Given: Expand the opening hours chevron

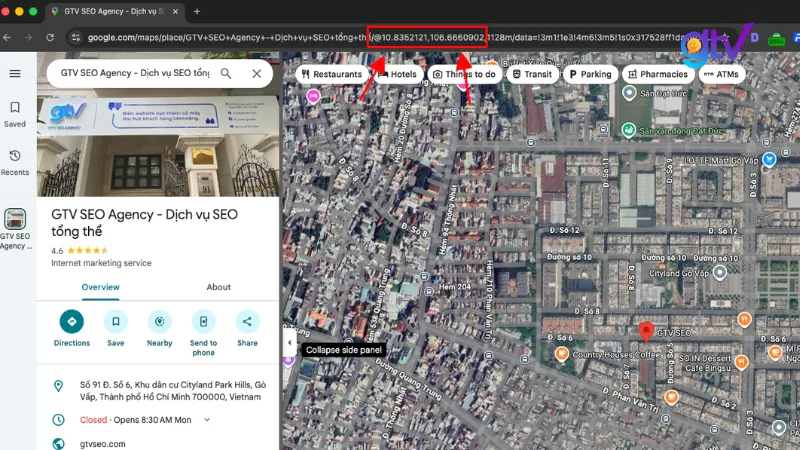Looking at the screenshot, I should [207, 420].
